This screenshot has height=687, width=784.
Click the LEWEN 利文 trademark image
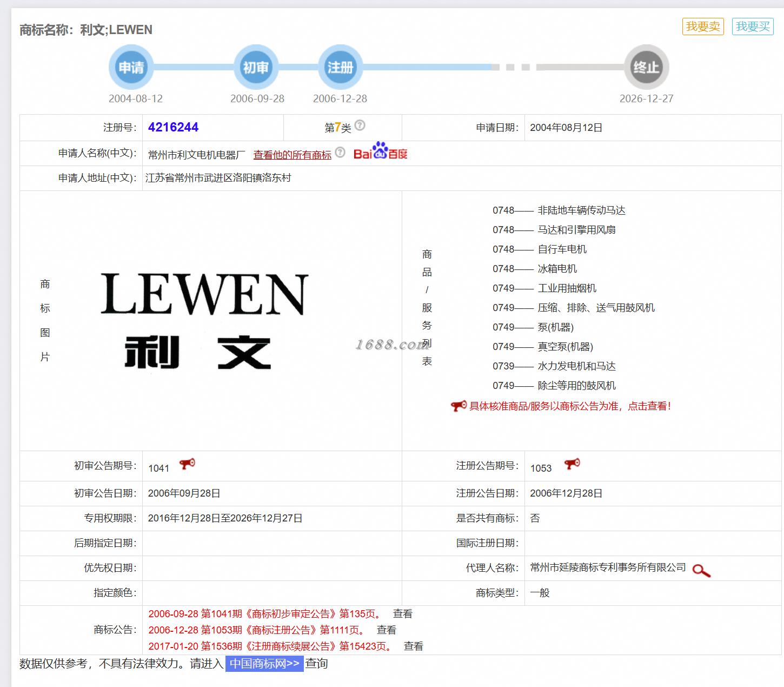(x=204, y=321)
